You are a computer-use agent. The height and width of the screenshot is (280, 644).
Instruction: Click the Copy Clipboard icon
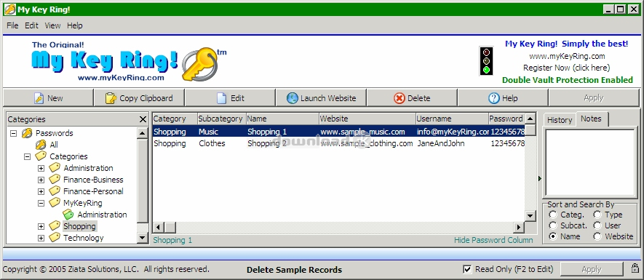(111, 98)
